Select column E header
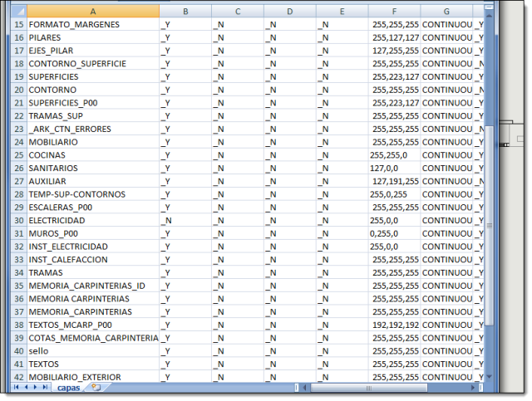The image size is (532, 401). tap(342, 12)
